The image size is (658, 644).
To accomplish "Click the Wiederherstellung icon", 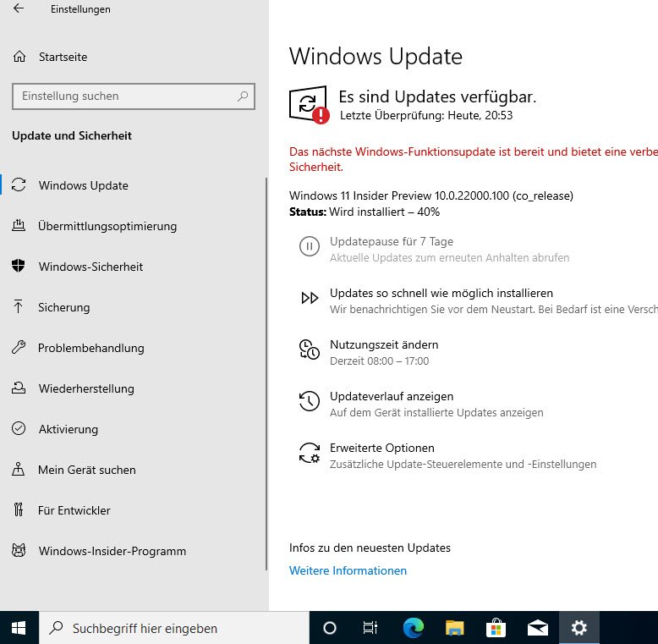I will pos(19,388).
